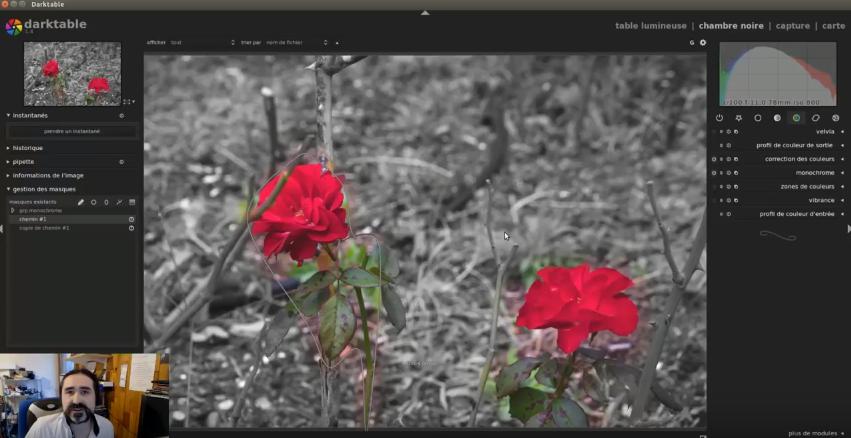Click presets icon of instantanés panel
Viewport: 851px width, 438px height.
click(122, 116)
